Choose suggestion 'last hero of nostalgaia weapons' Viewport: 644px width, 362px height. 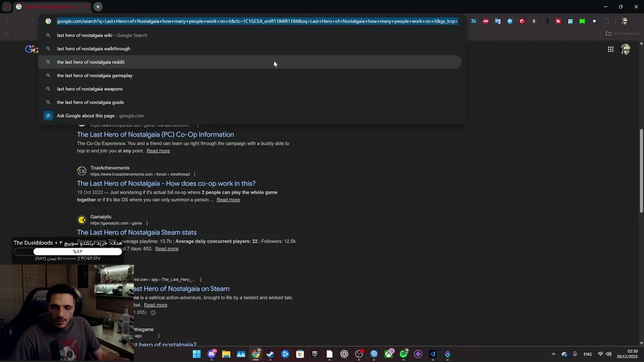point(250,89)
